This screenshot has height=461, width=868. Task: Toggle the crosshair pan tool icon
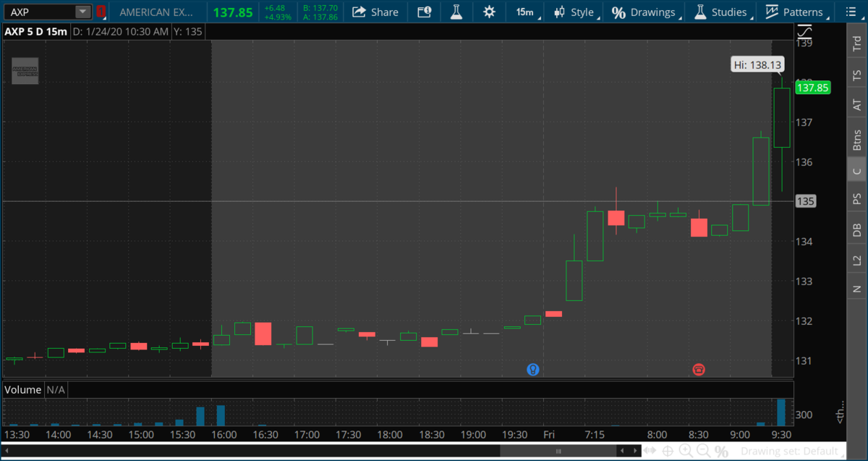click(667, 452)
